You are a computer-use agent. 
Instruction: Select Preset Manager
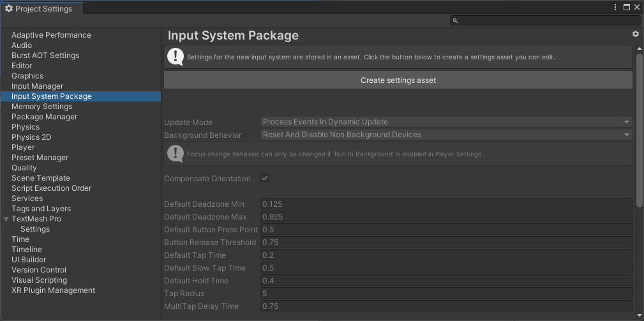[40, 158]
